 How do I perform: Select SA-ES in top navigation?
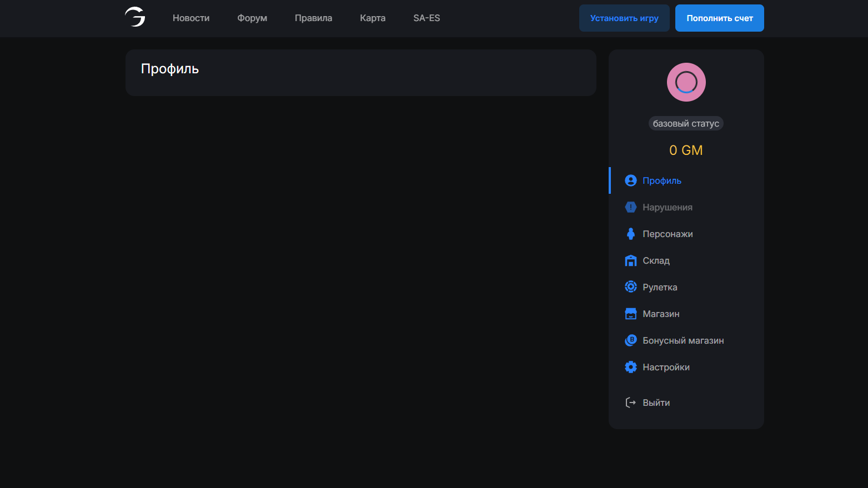point(427,18)
